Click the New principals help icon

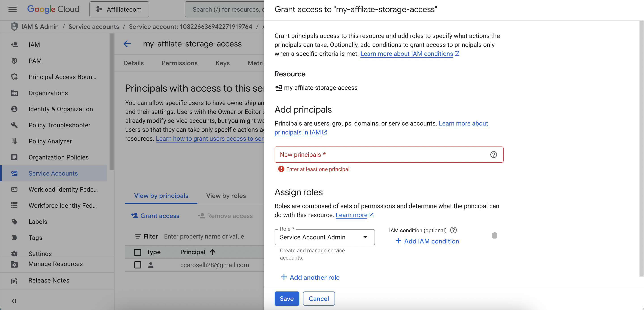(x=494, y=155)
